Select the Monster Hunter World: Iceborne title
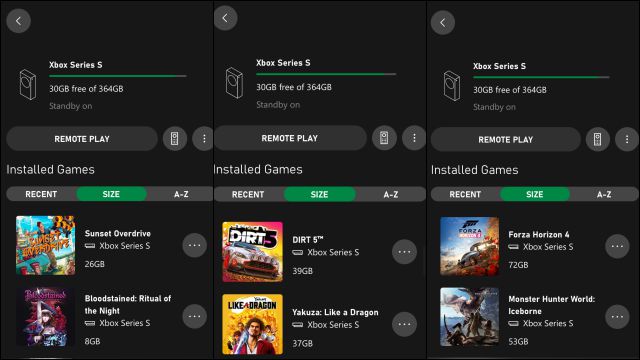640x360 pixels. [551, 305]
